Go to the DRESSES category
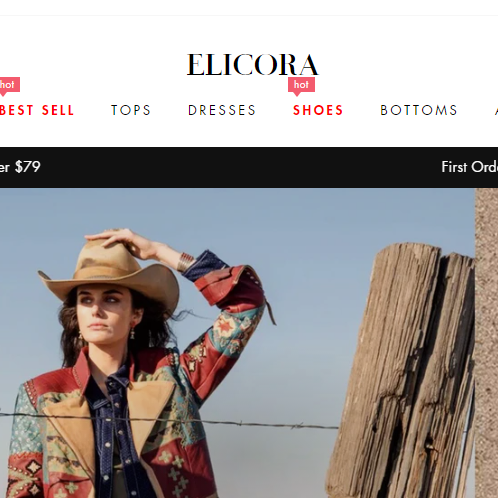The image size is (498, 498). click(222, 110)
